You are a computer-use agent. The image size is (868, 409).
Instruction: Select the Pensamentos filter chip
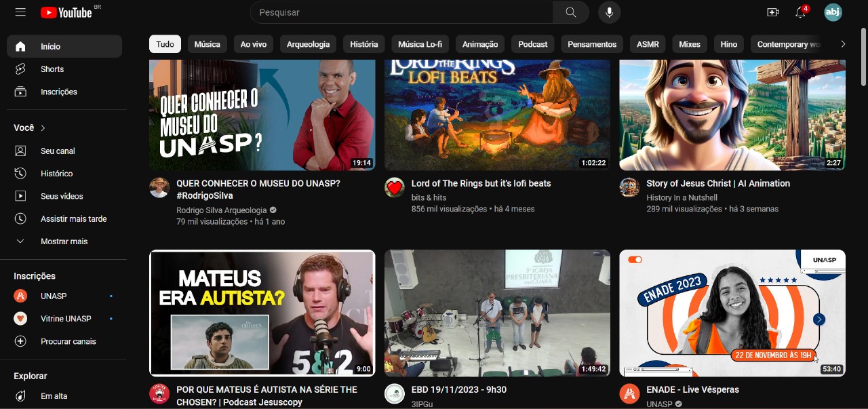[592, 44]
